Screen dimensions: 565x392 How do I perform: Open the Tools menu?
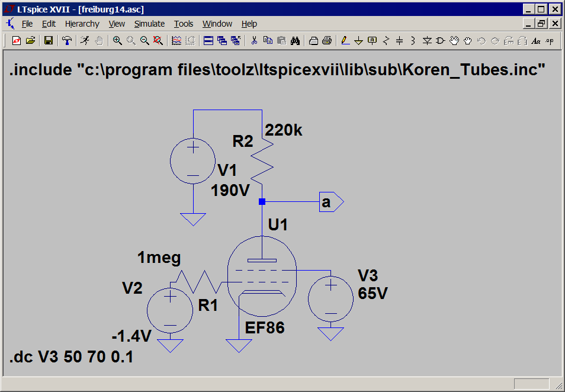(x=184, y=24)
